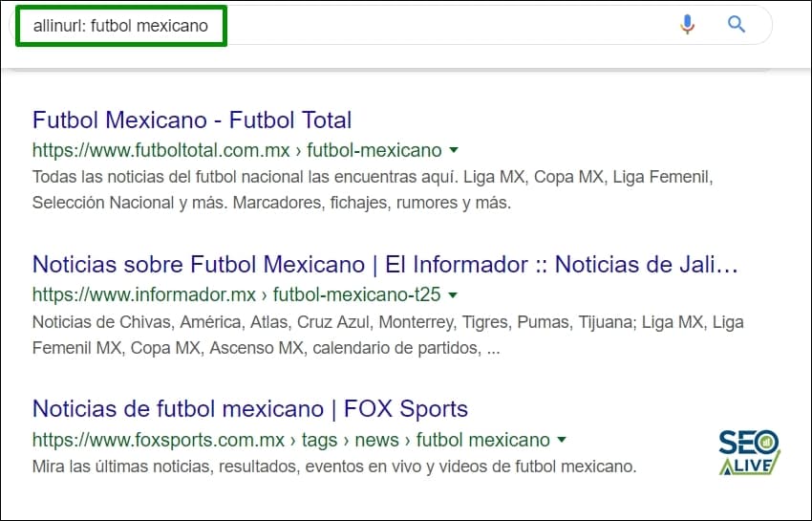Open the FOX Sports futbol mexicano result
Viewport: 812px width, 521px height.
(250, 409)
